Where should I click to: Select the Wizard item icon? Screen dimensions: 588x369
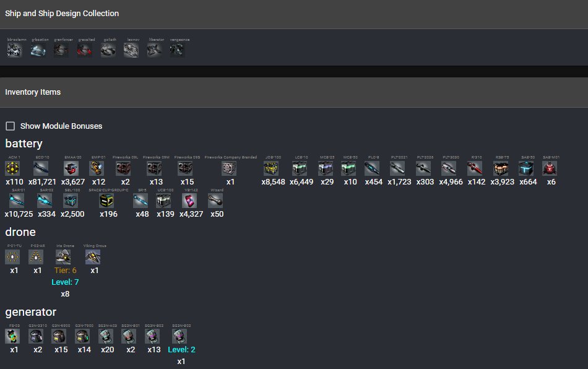(216, 200)
